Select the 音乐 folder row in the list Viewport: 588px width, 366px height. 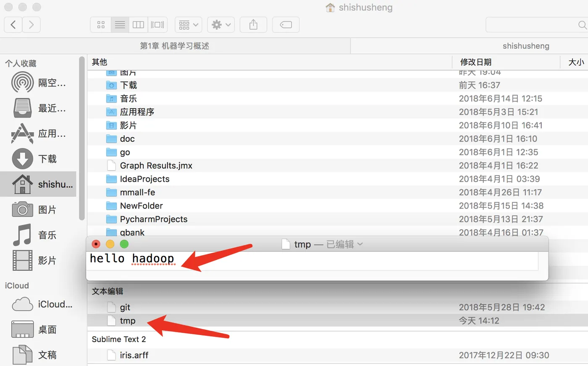point(338,99)
